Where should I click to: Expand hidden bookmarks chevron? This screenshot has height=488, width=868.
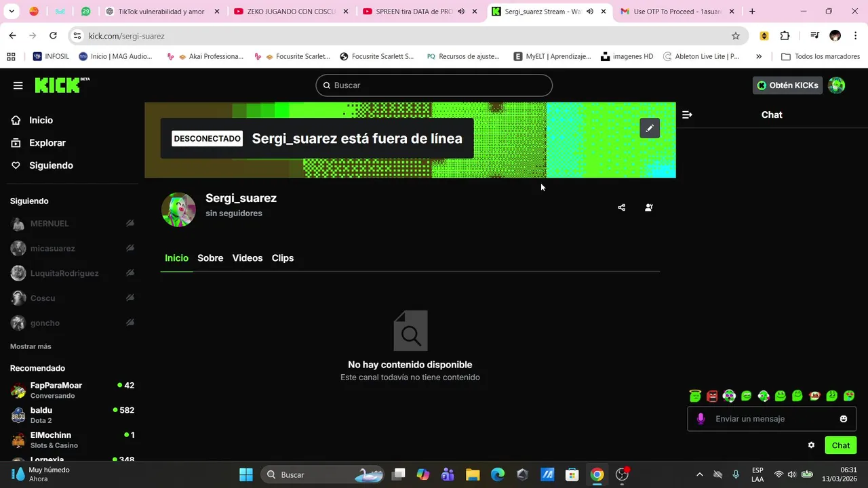coord(759,56)
